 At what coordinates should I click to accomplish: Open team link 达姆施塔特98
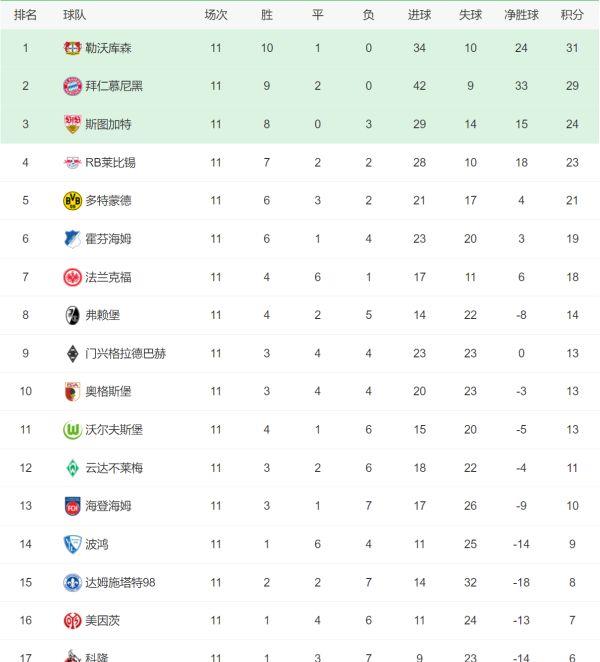120,582
